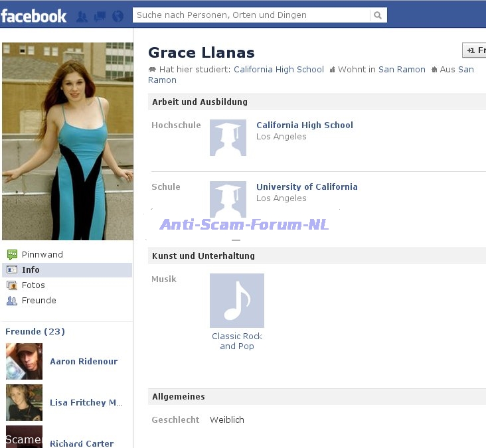
Task: Click the University of California graduate icon
Action: (x=228, y=198)
